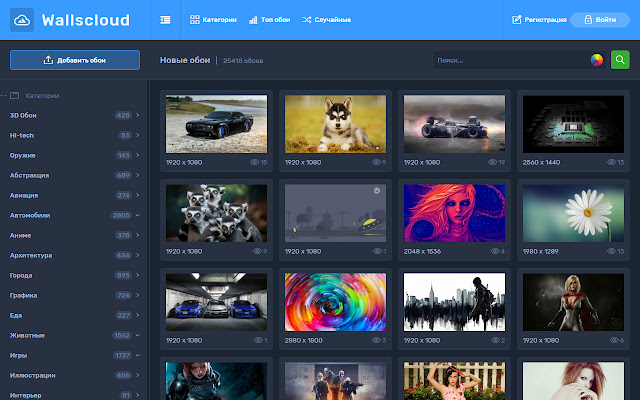Open the neon woman portrait wallpaper
Screen dimensions: 640x400
tap(454, 213)
